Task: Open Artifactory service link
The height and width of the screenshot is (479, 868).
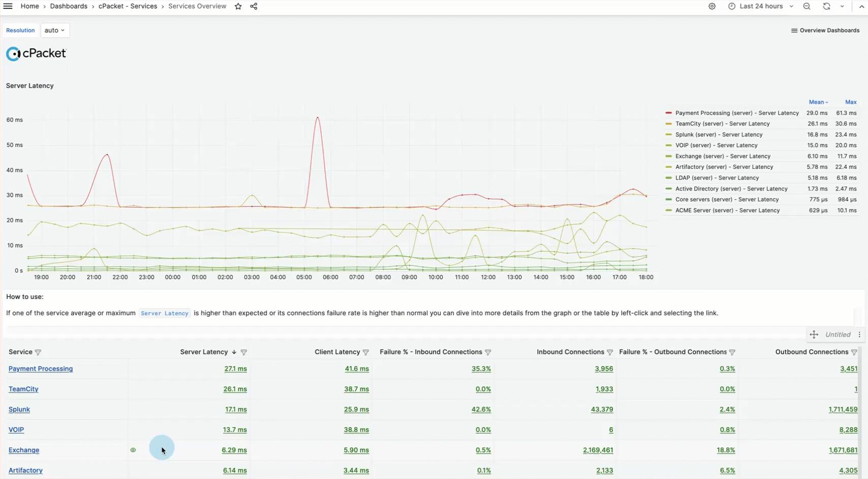Action: click(x=25, y=470)
